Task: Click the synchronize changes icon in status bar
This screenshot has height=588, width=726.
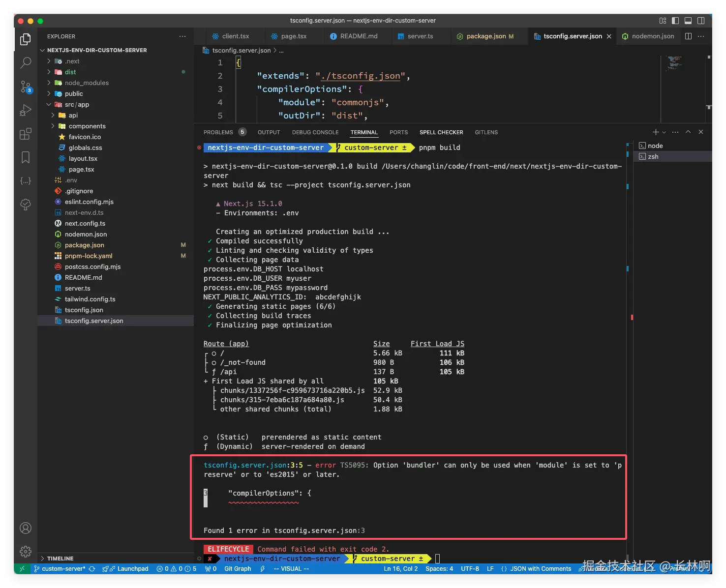Action: [x=92, y=569]
